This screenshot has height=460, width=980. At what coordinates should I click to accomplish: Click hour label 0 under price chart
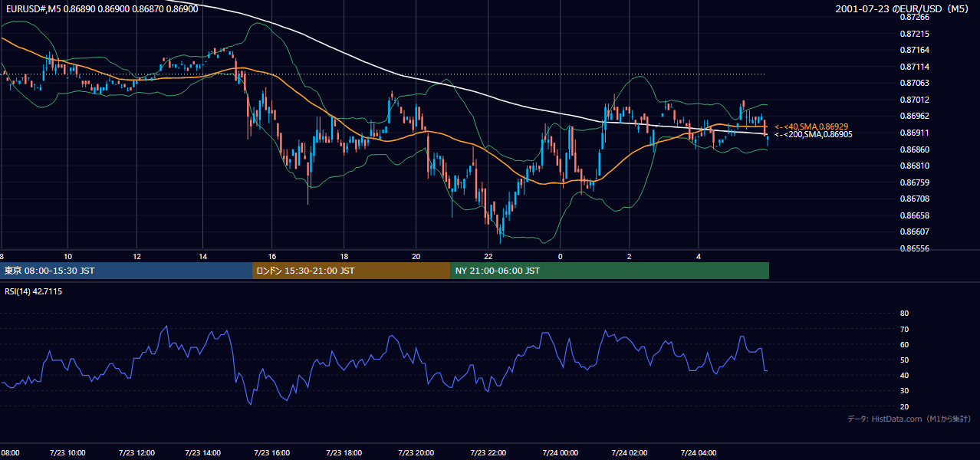[x=560, y=256]
